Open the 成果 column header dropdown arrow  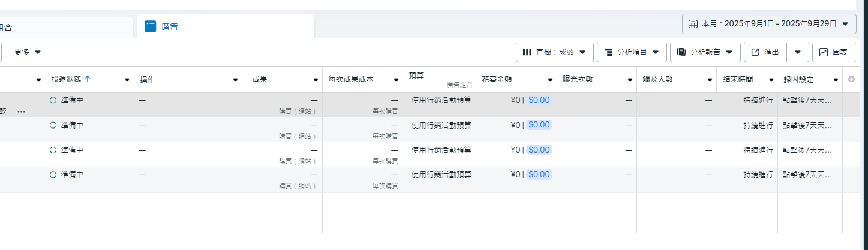click(316, 80)
